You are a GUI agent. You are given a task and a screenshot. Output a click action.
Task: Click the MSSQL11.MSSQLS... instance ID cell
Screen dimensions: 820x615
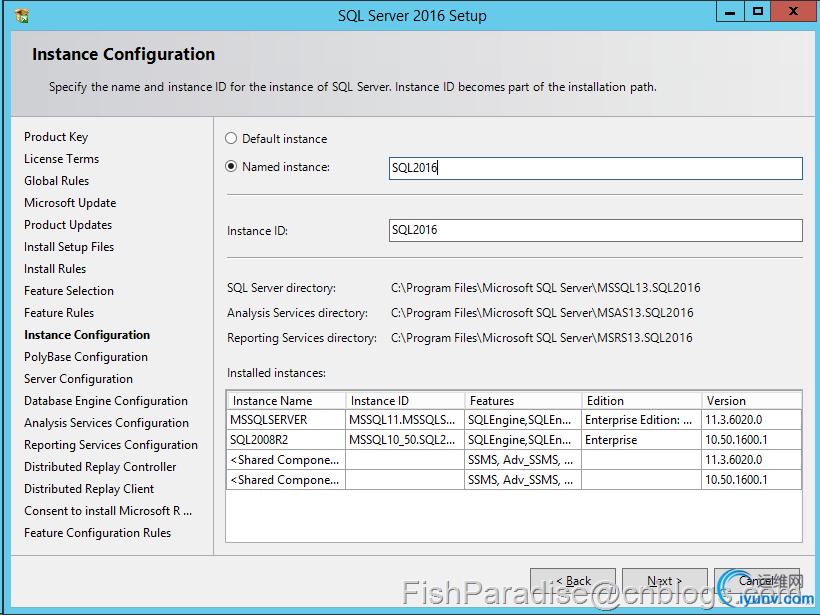click(x=405, y=420)
